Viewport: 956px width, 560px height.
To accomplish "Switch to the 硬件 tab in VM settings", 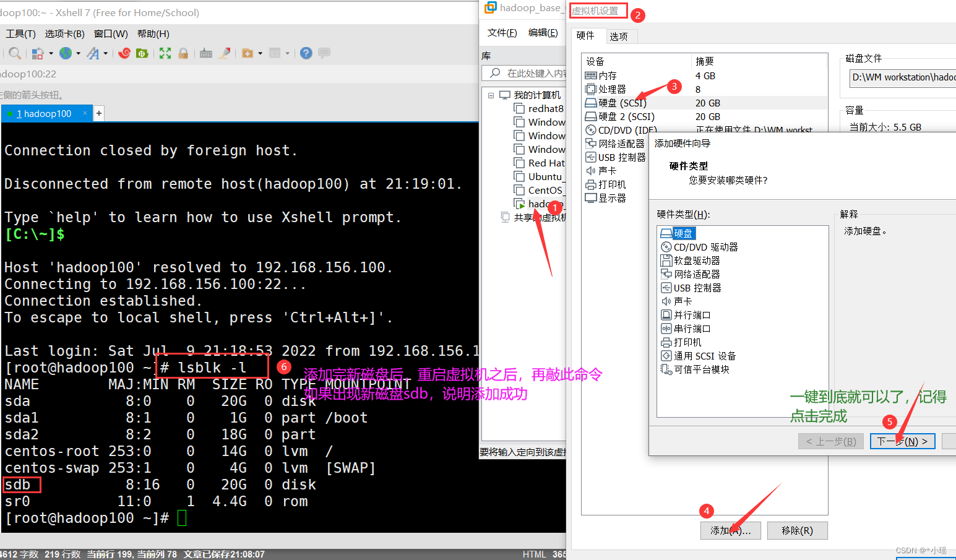I will [585, 36].
